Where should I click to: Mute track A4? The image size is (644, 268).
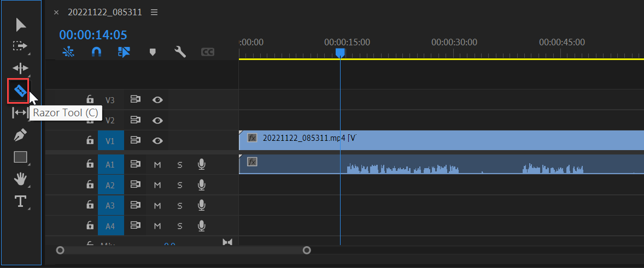157,226
